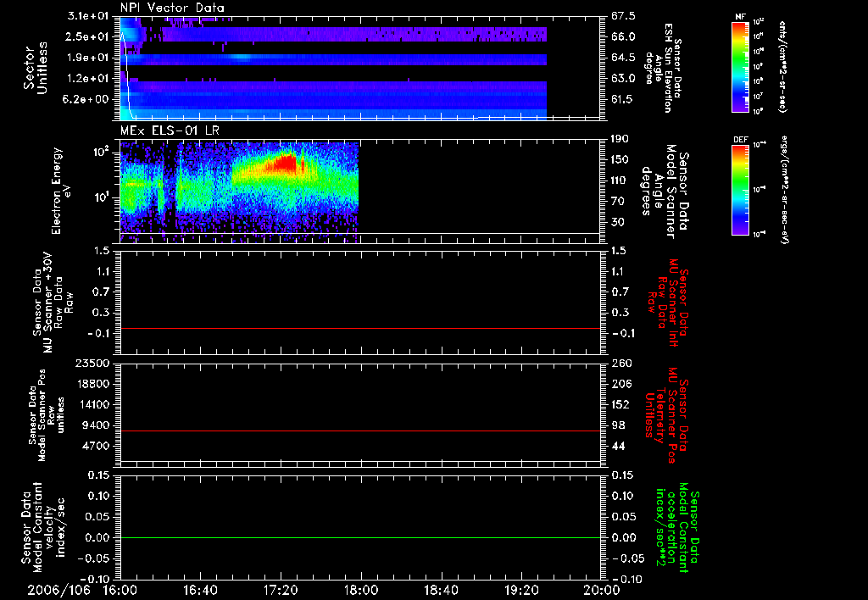Screen dimensions: 868x600
Task: Click the '98' telemetry tick value
Action: [x=617, y=425]
